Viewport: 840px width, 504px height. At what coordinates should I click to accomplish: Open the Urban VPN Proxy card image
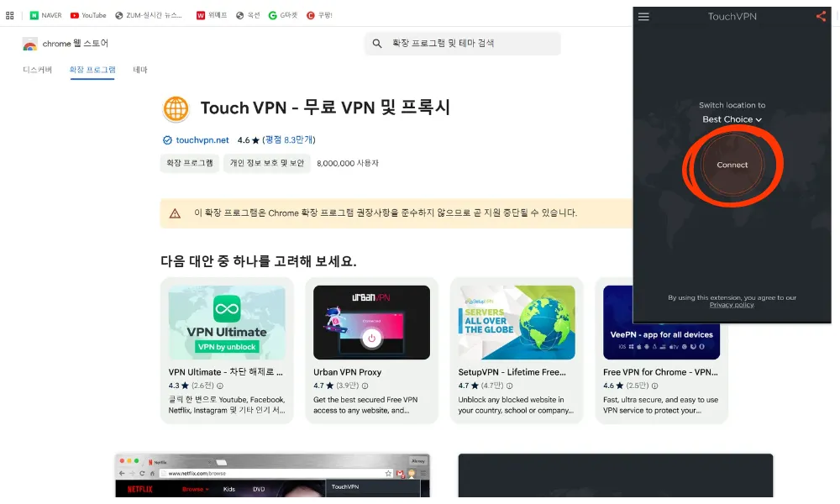pyautogui.click(x=371, y=323)
